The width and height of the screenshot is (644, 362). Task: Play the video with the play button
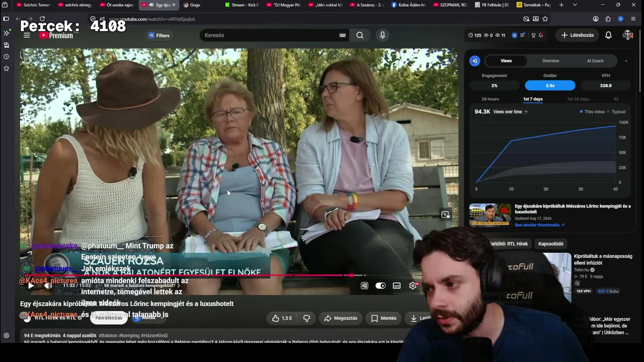tap(31, 286)
